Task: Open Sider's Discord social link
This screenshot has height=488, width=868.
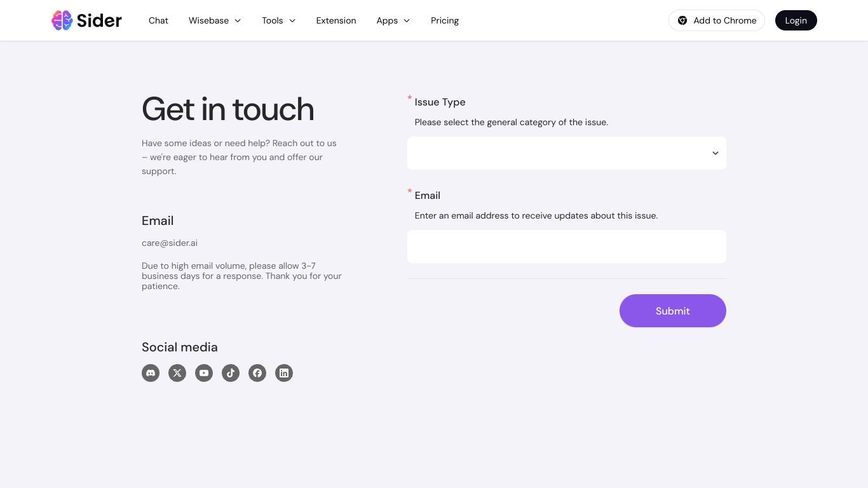Action: click(x=151, y=373)
